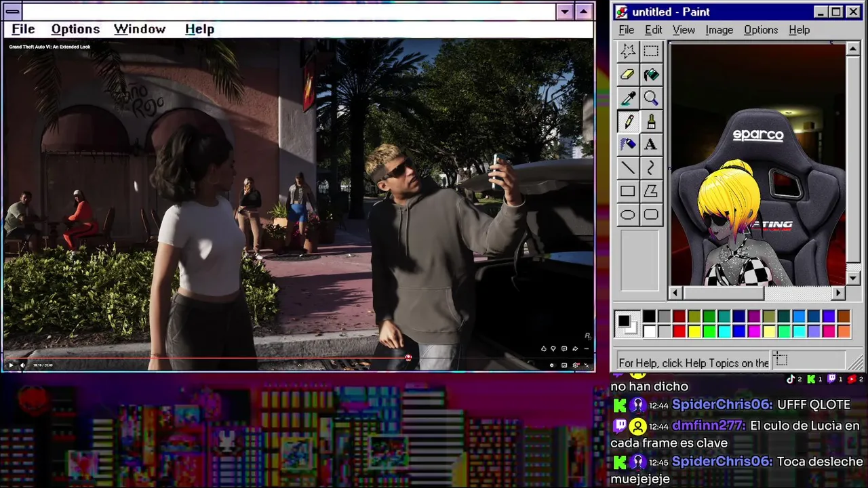
Task: Choose the bright green color swatch
Action: tap(709, 331)
